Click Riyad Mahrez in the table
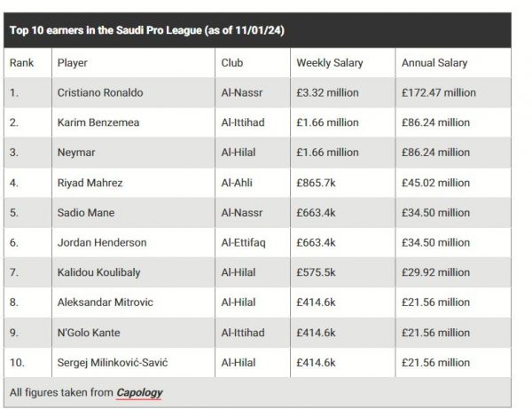This screenshot has height=409, width=532. pyautogui.click(x=90, y=184)
